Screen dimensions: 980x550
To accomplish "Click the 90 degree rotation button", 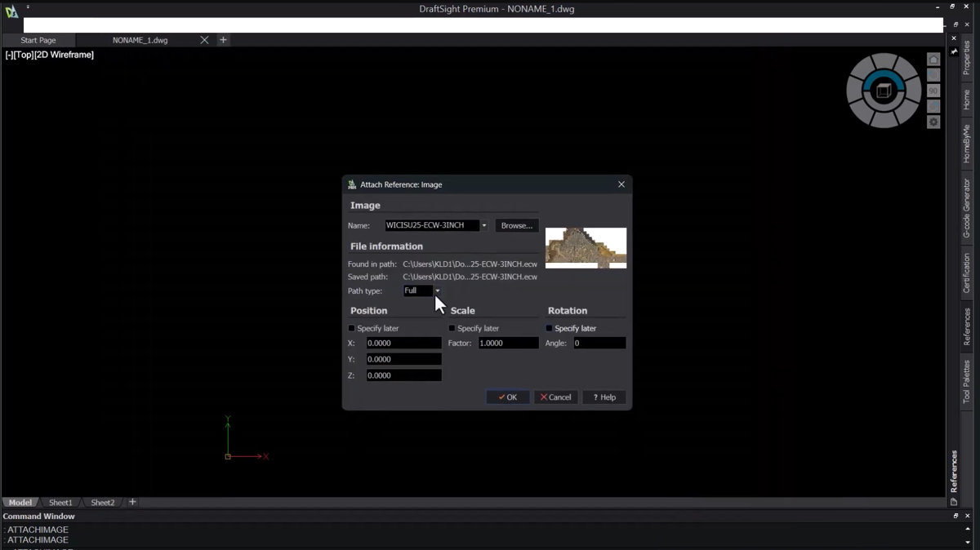I will (x=933, y=91).
